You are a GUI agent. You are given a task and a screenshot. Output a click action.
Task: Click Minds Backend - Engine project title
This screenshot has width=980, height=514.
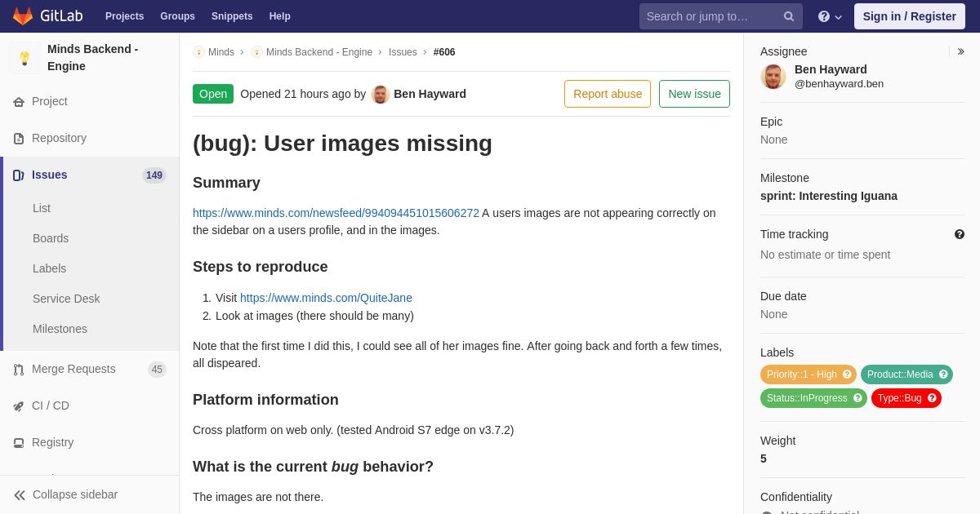93,58
